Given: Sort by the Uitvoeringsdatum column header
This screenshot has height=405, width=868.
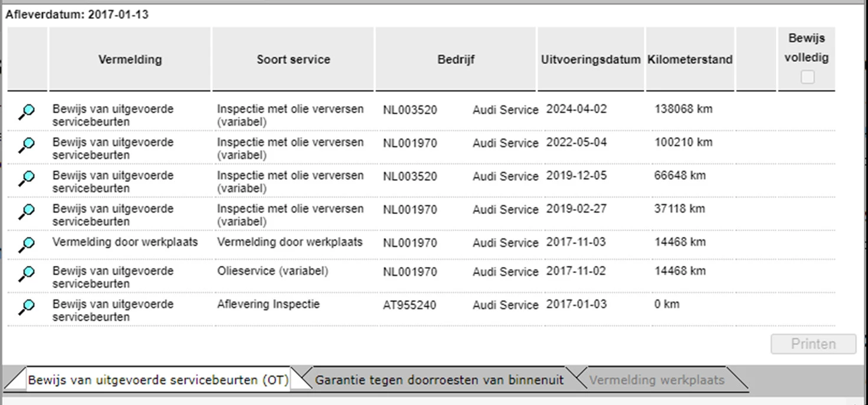Looking at the screenshot, I should tap(591, 60).
